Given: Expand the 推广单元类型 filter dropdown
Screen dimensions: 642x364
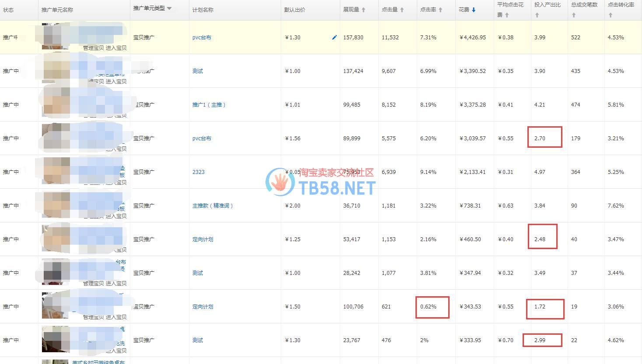Looking at the screenshot, I should 169,8.
